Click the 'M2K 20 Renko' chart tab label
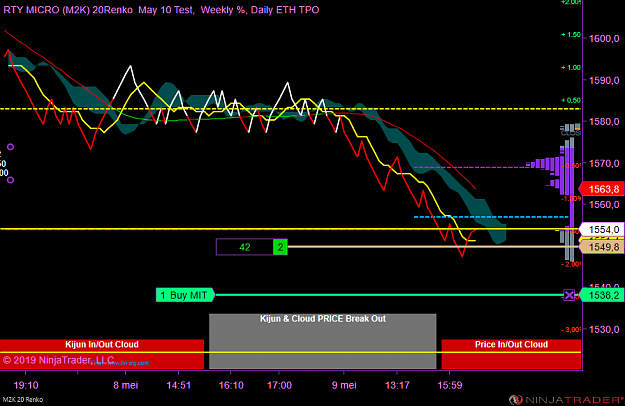The height and width of the screenshot is (406, 625). point(23,400)
